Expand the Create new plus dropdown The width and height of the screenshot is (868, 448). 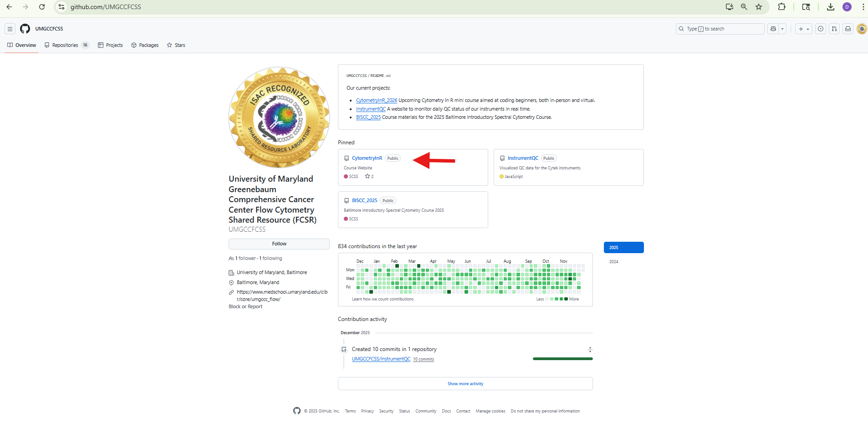click(803, 29)
